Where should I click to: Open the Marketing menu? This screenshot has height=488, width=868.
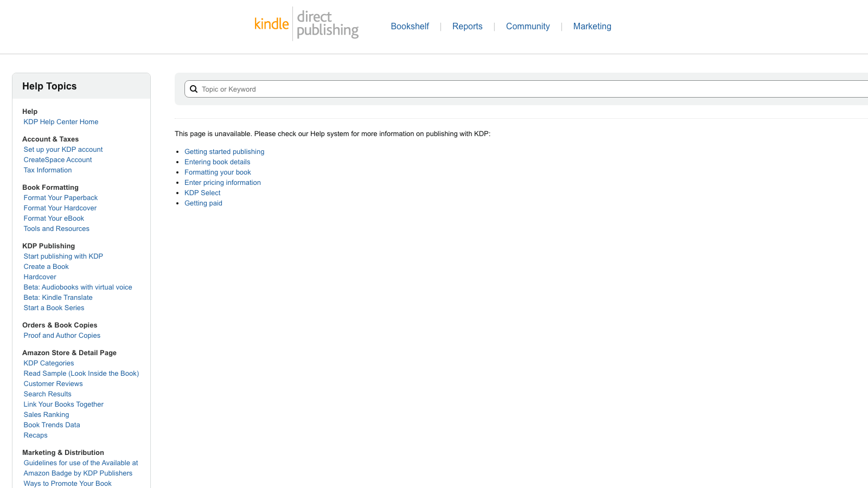(x=592, y=26)
